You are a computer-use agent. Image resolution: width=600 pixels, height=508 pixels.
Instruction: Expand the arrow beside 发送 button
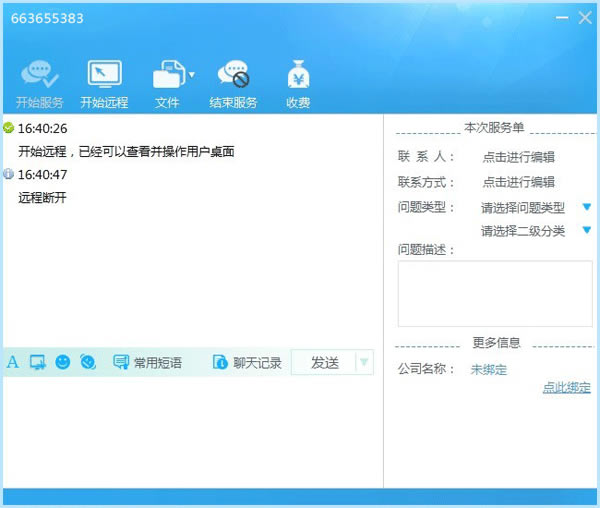point(364,362)
